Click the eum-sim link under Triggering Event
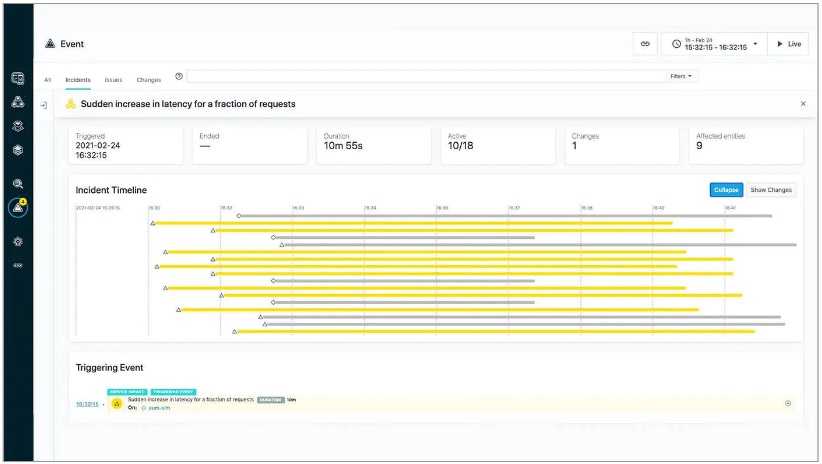 coord(159,408)
